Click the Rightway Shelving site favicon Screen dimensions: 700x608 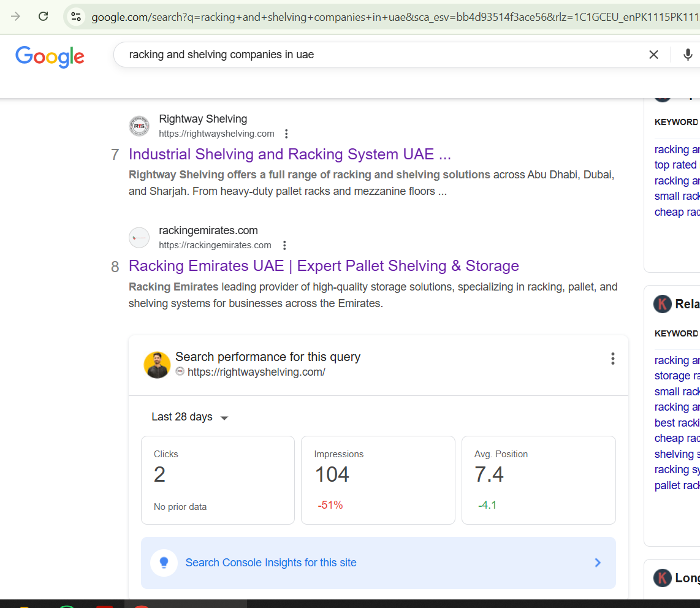tap(139, 126)
